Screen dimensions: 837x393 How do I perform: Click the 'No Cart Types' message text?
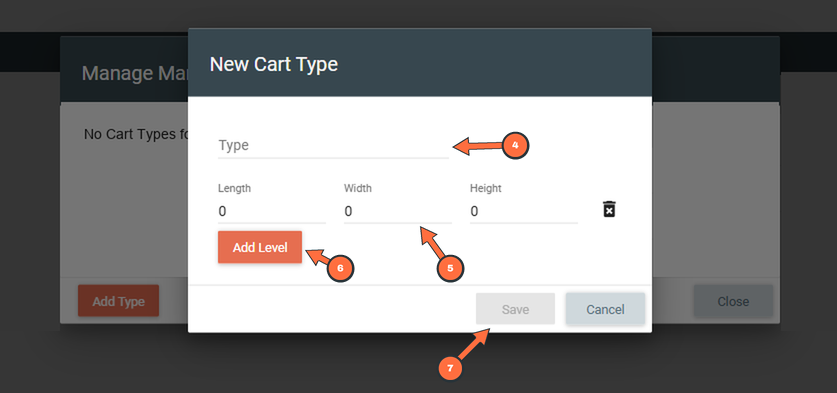(137, 134)
